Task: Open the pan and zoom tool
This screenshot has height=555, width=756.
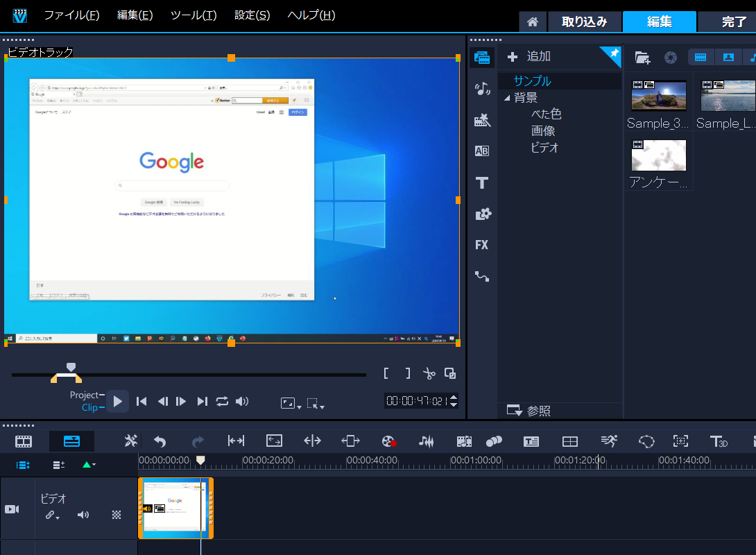Action: pos(681,441)
